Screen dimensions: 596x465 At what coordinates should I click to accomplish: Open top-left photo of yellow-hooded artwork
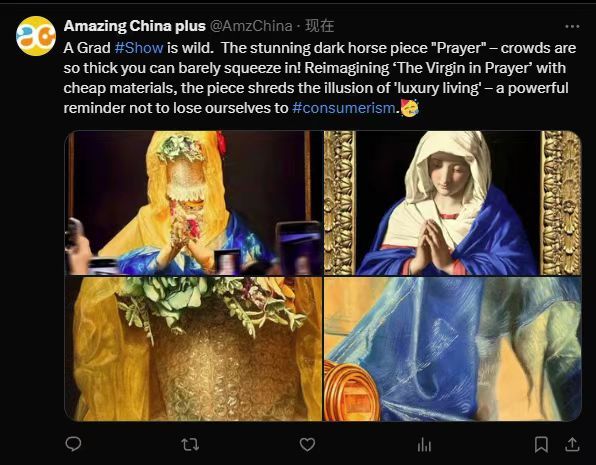193,203
